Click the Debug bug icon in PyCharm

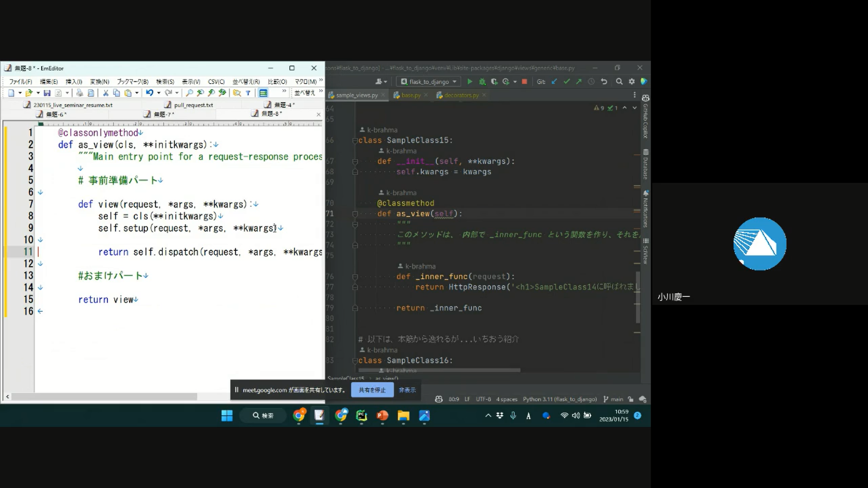click(x=482, y=82)
